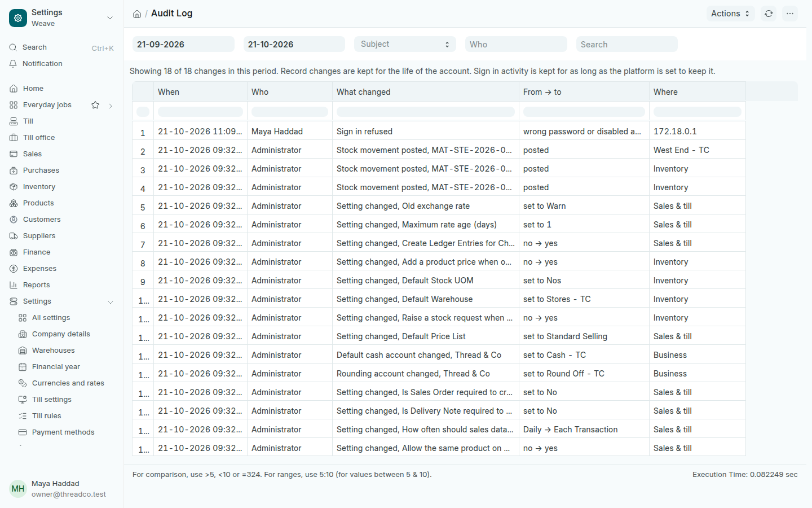Click the Payment methods card icon
The height and width of the screenshot is (508, 812).
tap(23, 432)
